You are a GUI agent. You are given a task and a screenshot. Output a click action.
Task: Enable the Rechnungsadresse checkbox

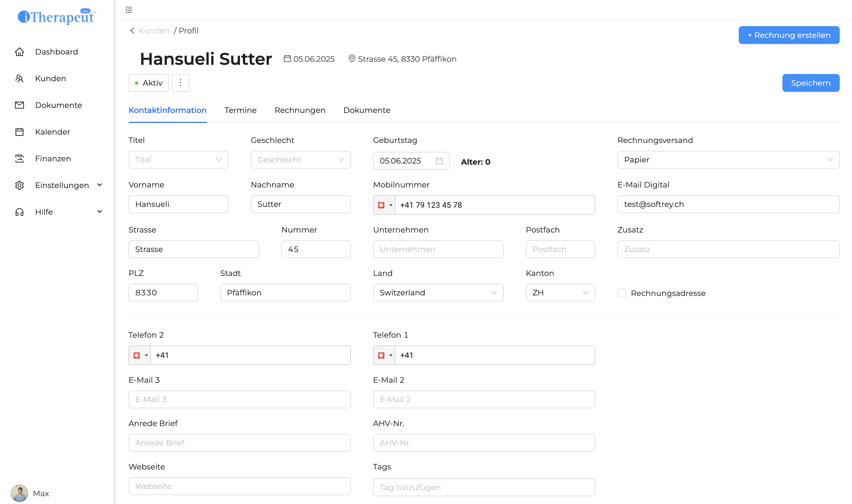[622, 293]
